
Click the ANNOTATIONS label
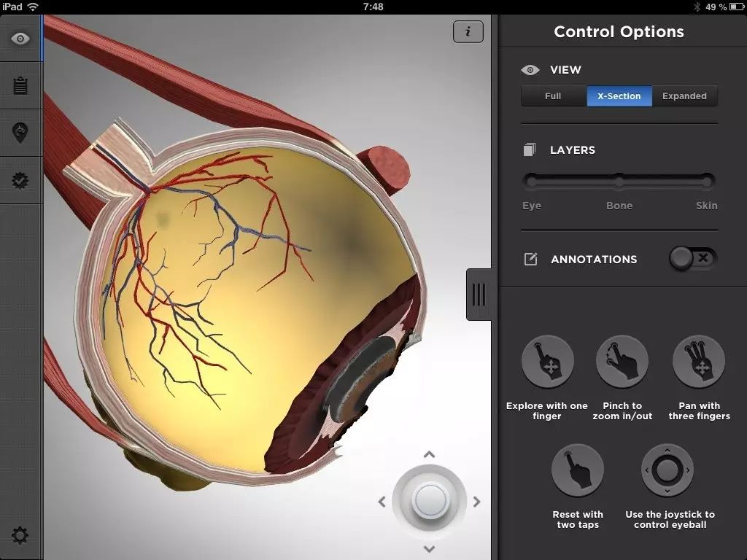coord(594,260)
